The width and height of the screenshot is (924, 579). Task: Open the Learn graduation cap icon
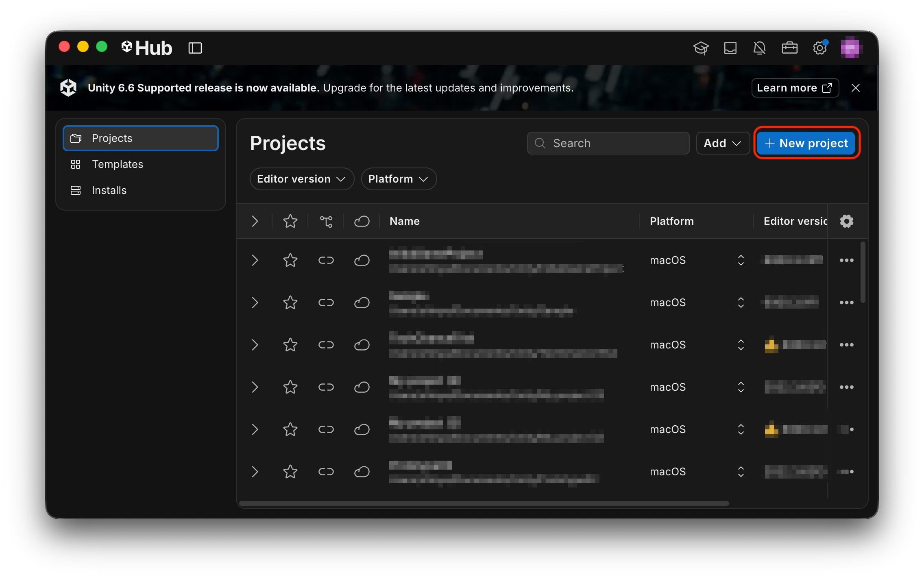pyautogui.click(x=701, y=48)
